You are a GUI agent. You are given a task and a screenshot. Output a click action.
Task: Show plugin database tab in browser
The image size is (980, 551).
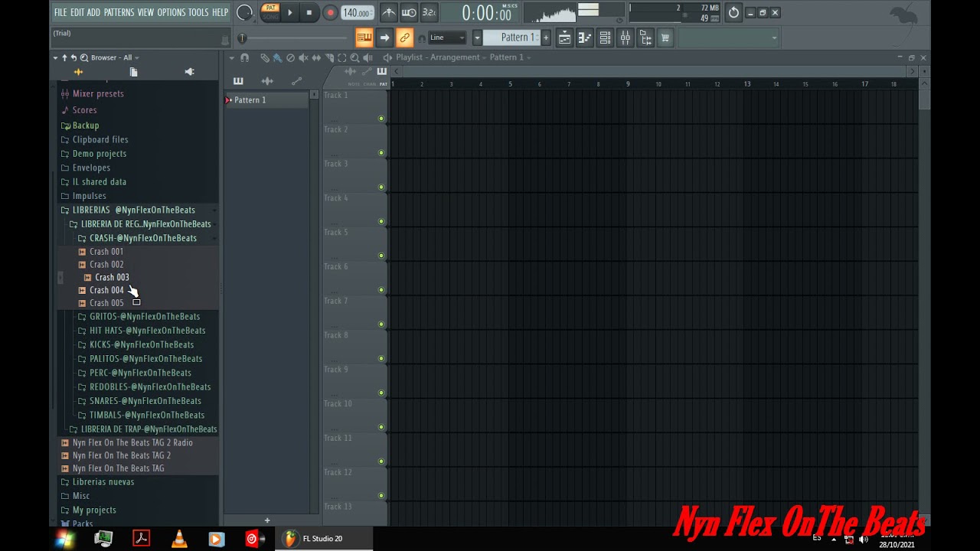189,72
